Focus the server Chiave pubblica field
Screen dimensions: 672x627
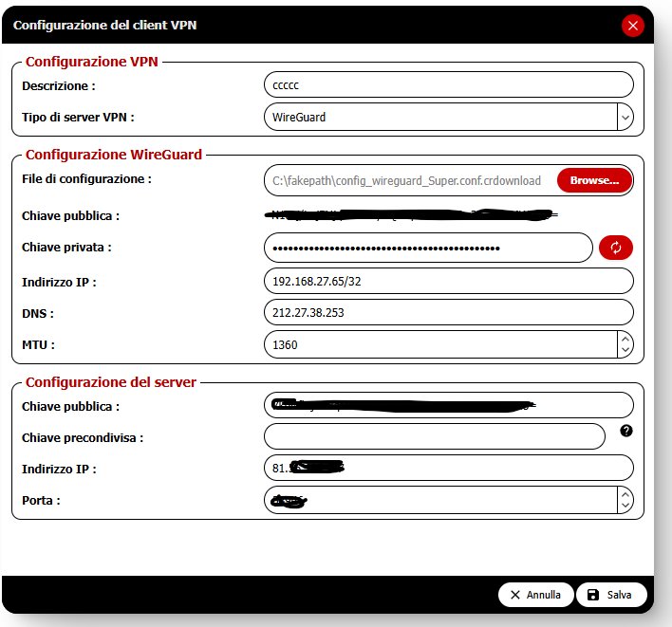click(449, 405)
